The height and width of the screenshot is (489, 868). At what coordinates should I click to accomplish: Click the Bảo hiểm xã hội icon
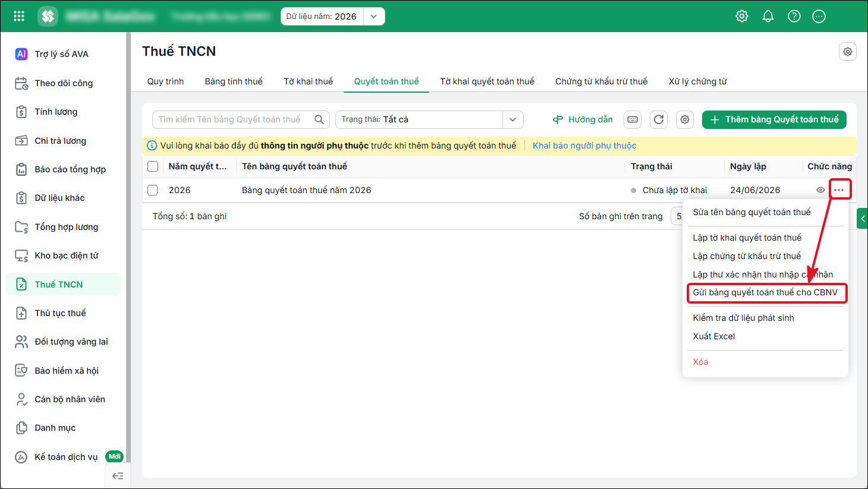[21, 371]
